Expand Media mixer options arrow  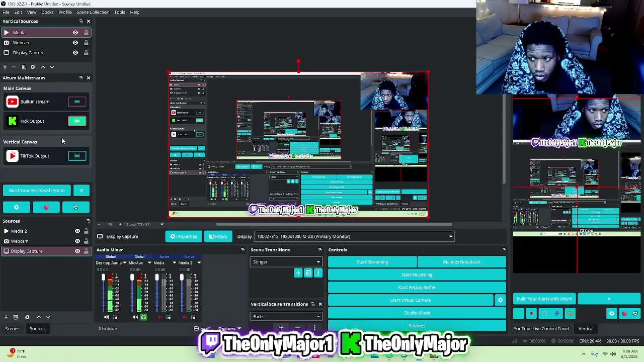pos(174,263)
